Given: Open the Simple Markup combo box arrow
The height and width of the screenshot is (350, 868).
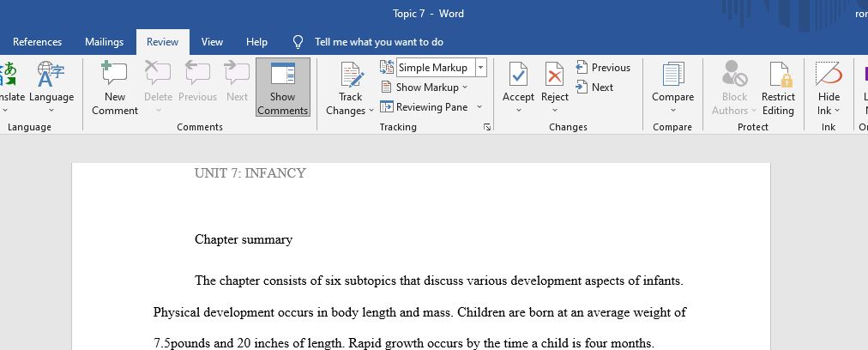Looking at the screenshot, I should 480,68.
